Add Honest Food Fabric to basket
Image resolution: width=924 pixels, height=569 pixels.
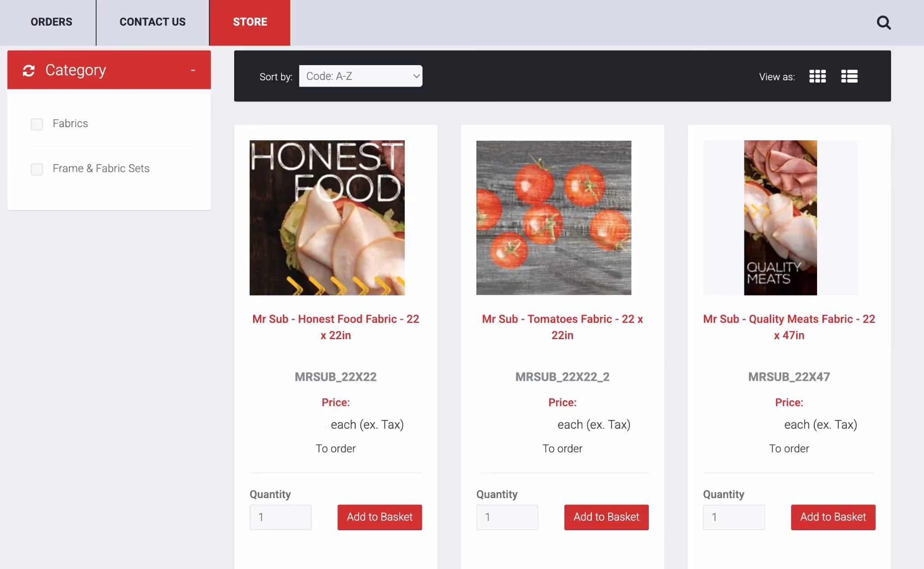pos(379,517)
